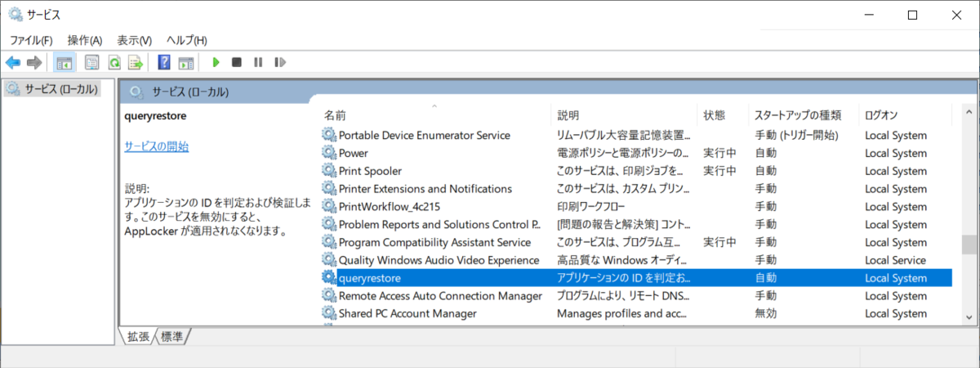The width and height of the screenshot is (980, 368).
Task: Click gear icon beside Shared PC Account Manager
Action: click(329, 313)
